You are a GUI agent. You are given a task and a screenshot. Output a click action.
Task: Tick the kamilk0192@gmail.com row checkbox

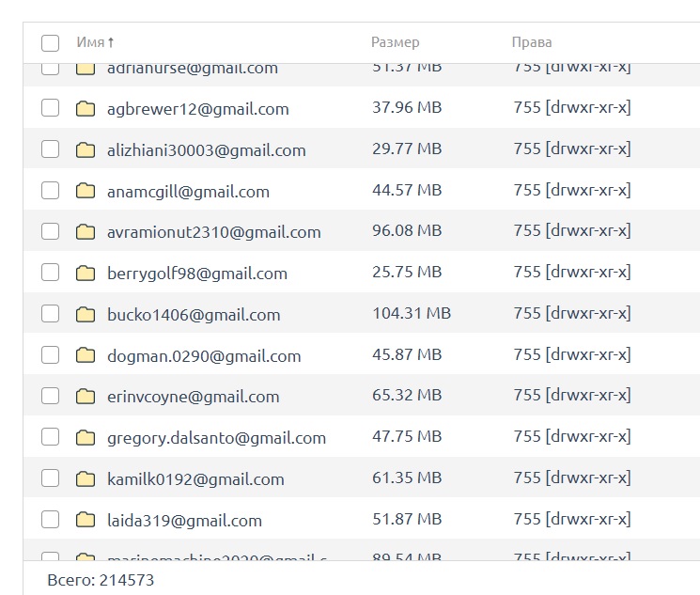(x=50, y=478)
